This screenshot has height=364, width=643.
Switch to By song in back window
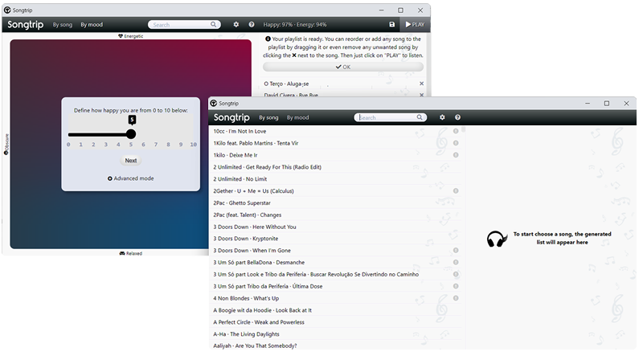pos(63,25)
